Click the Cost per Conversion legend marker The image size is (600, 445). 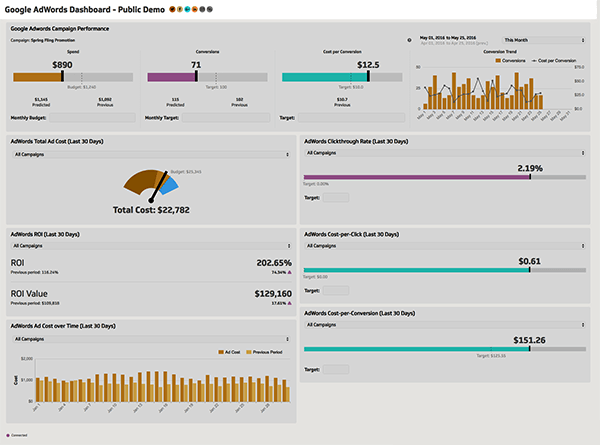534,60
